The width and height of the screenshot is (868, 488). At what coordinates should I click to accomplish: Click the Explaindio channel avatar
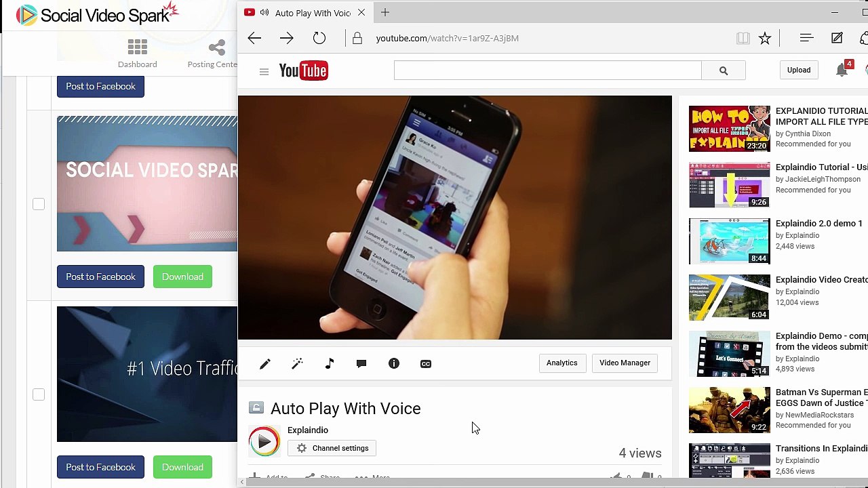coord(264,441)
